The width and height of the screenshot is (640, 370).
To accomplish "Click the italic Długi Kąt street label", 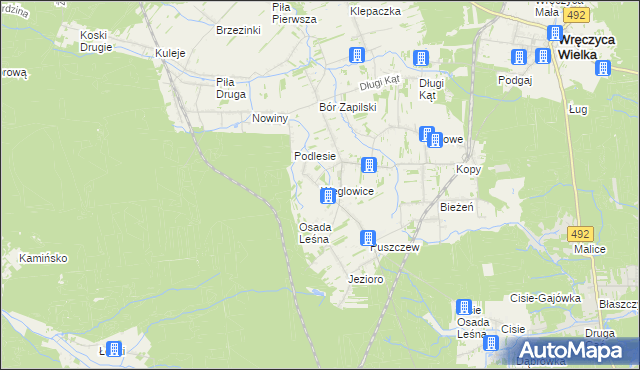I will coord(380,83).
